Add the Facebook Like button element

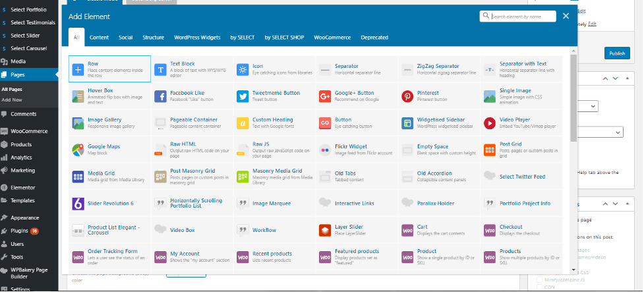(x=192, y=96)
